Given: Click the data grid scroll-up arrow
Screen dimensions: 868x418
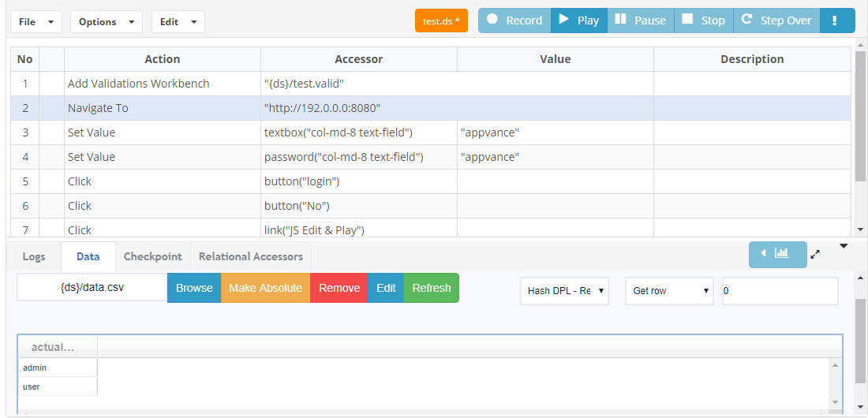Looking at the screenshot, I should click(x=836, y=364).
